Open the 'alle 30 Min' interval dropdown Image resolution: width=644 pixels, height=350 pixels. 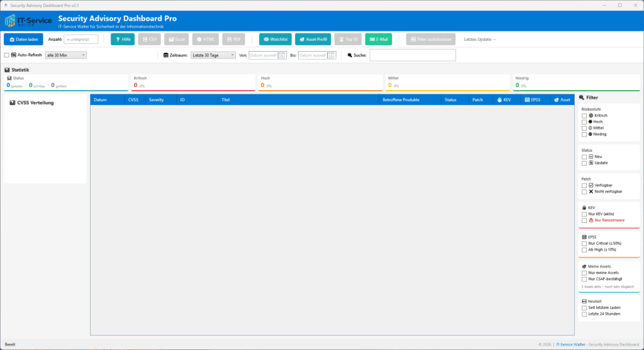point(65,55)
